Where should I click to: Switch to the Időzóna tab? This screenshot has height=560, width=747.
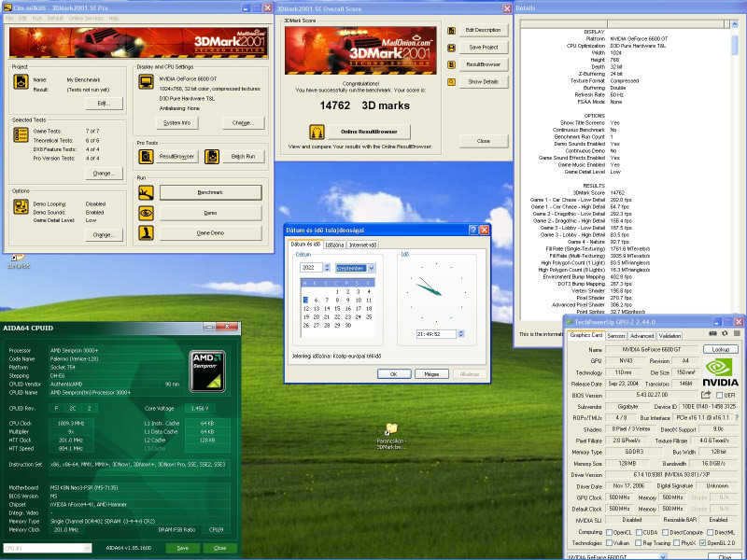[334, 245]
